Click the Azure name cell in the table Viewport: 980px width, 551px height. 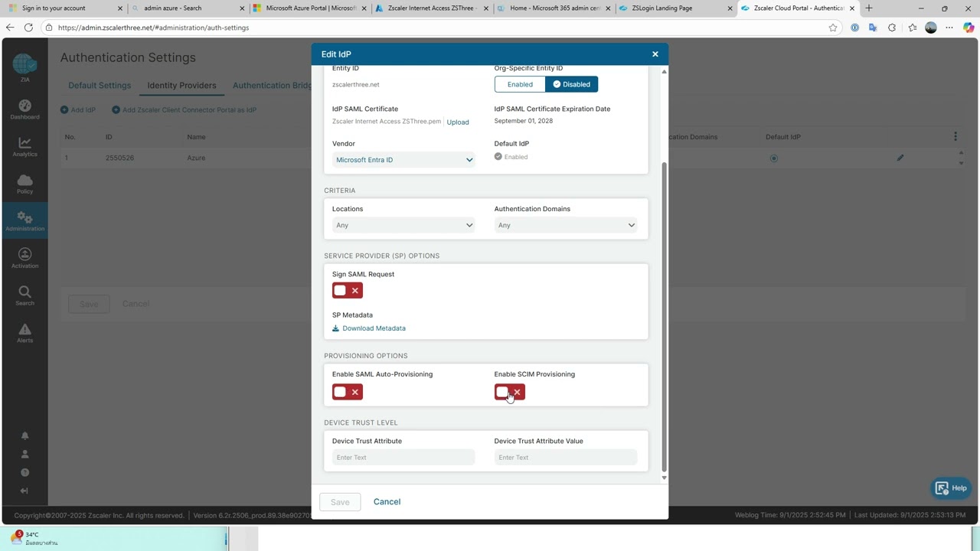click(196, 158)
